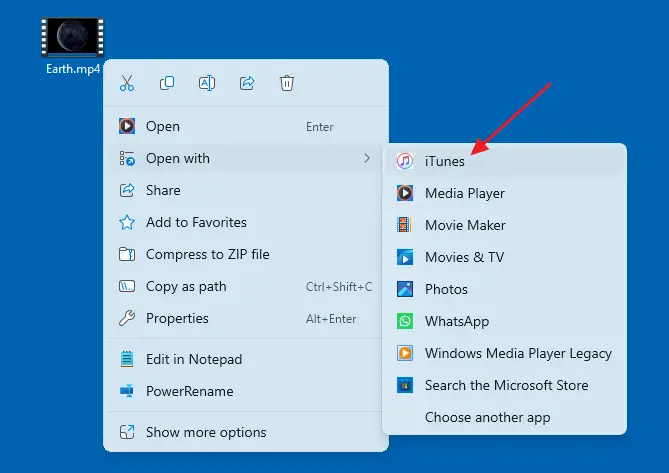Choose Edit in Notepad
Screen dimensions: 669x473
pos(246,359)
